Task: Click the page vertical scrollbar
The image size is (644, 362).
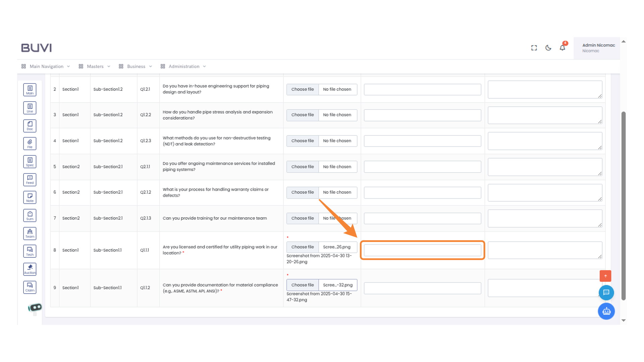Action: (x=624, y=205)
